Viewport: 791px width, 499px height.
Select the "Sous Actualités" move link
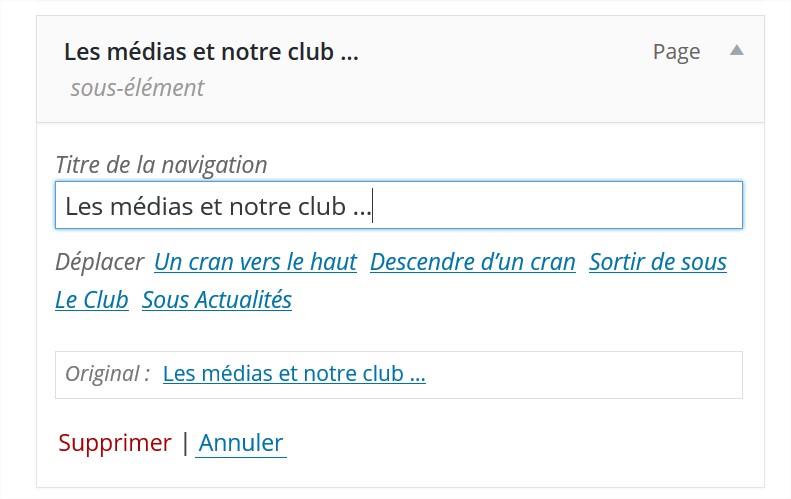pyautogui.click(x=217, y=299)
